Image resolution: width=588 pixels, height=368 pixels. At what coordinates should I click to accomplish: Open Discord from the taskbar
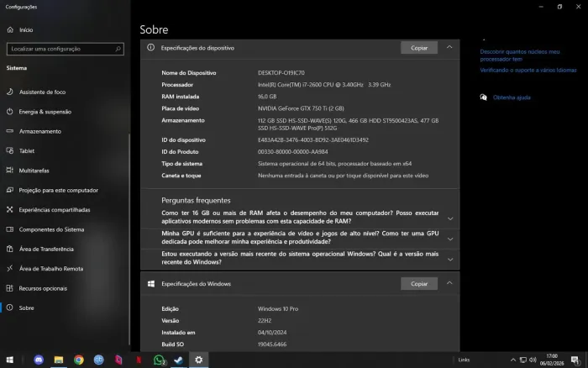39,360
